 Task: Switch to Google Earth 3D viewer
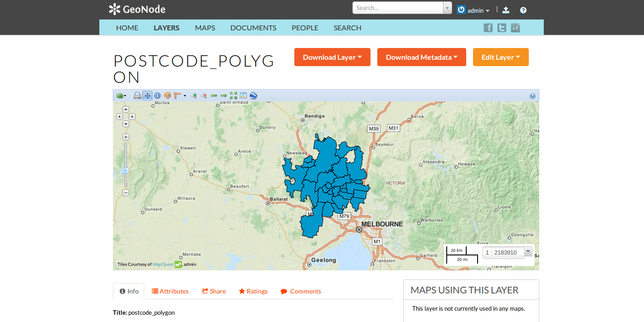click(254, 96)
